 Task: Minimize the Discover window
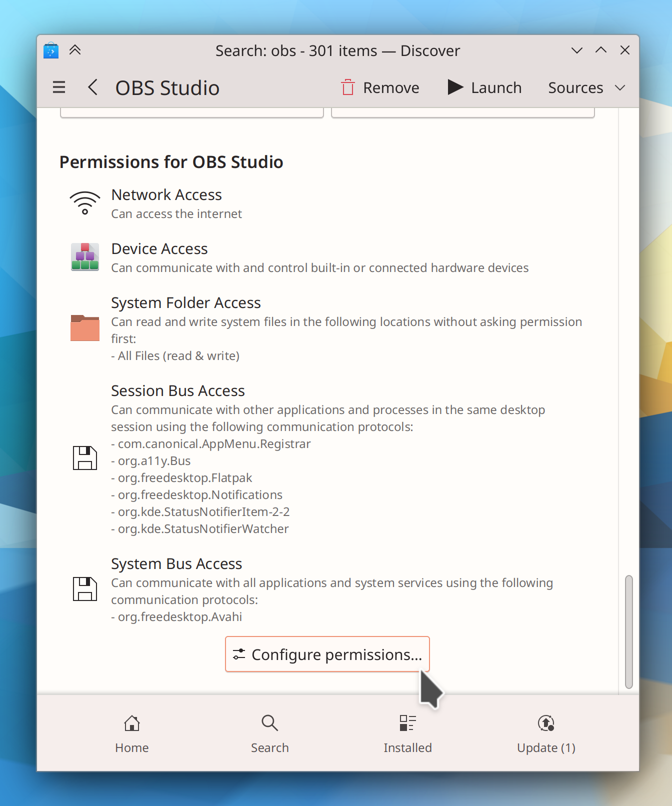577,50
